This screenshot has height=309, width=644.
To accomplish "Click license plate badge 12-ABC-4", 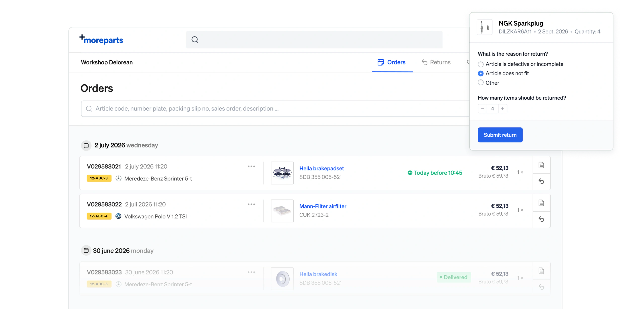I will (x=99, y=216).
